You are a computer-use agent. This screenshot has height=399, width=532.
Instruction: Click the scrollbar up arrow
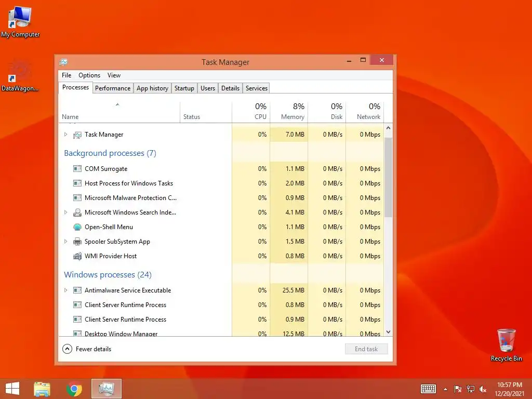coord(389,128)
